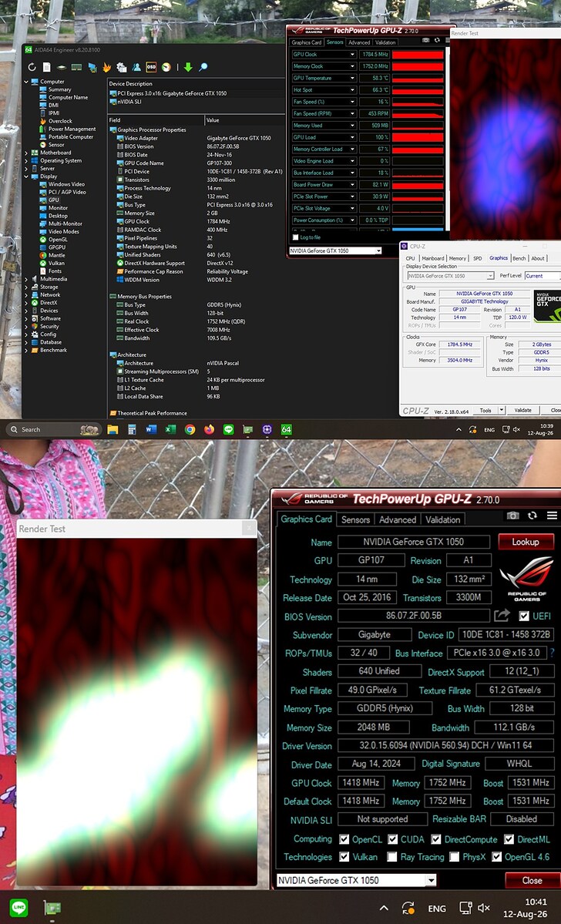Toggle DirectCompute checkbox
This screenshot has height=924, width=561.
[435, 839]
